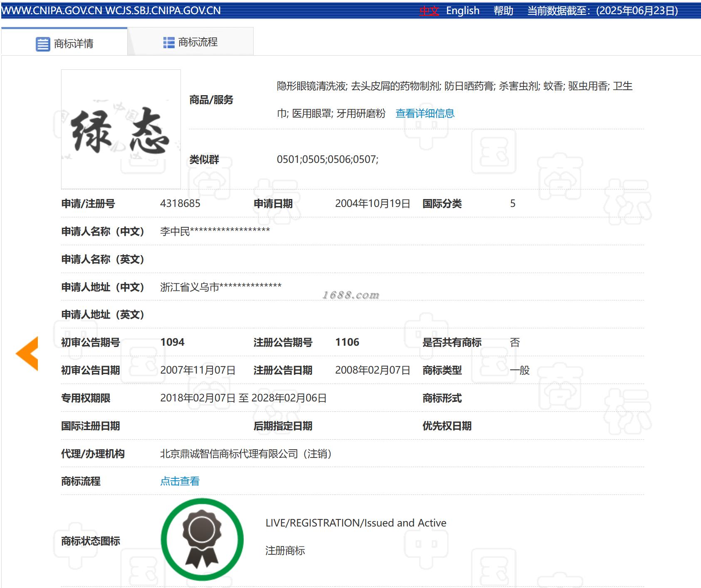
Task: Click 点击查看 trademark flow link
Action: point(180,481)
